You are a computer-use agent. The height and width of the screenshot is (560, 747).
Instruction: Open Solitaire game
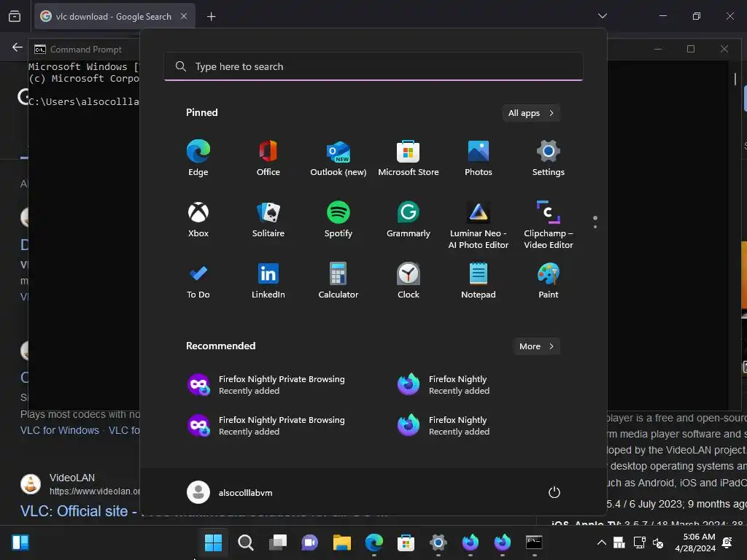(x=268, y=219)
